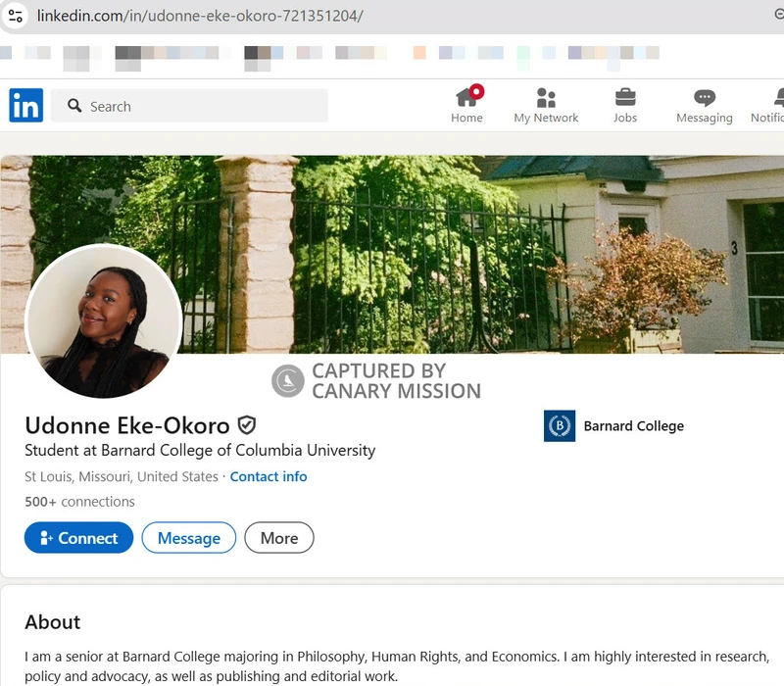784x686 pixels.
Task: Connect with Udonne Eke-Okoro
Action: click(79, 538)
